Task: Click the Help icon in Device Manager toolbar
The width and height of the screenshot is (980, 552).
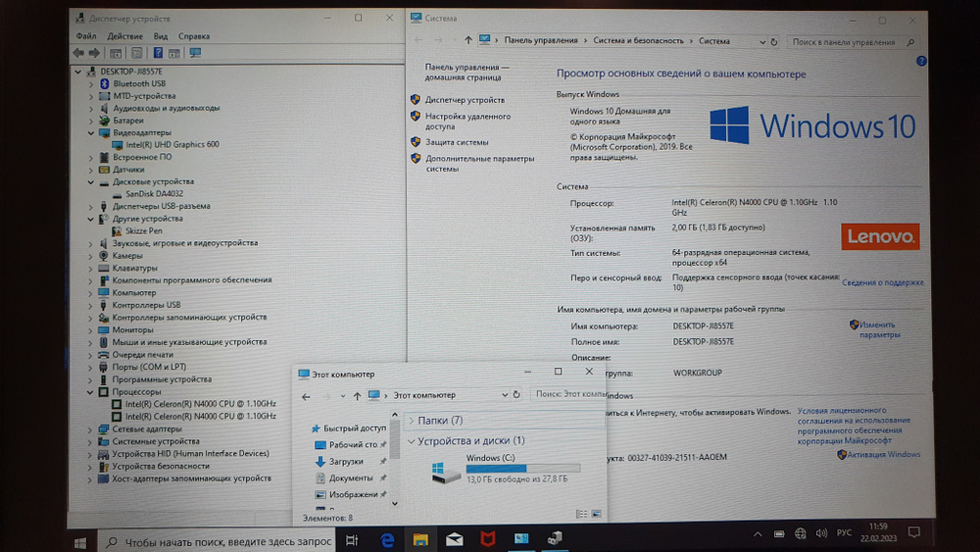Action: [x=158, y=53]
